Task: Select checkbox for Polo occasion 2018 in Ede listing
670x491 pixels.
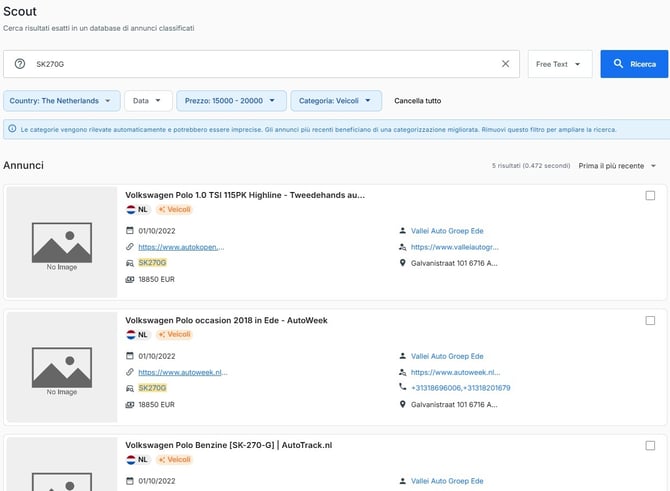Action: coord(650,320)
